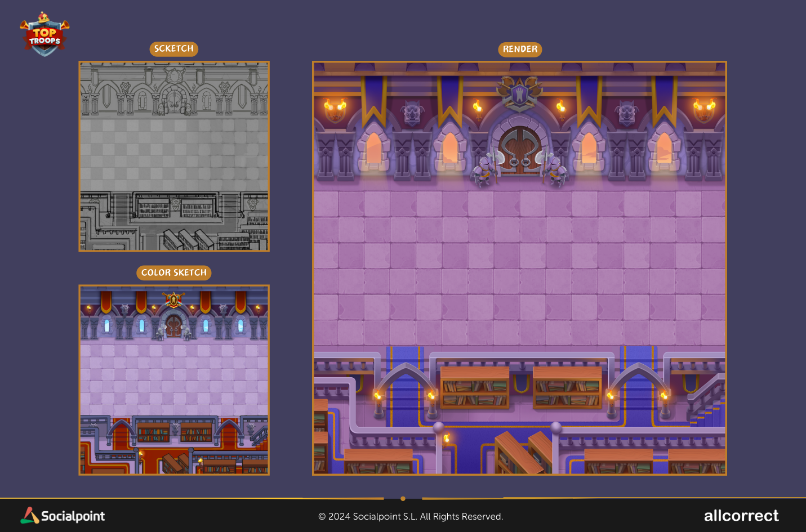Click the allcorrect logo in the footer
This screenshot has width=806, height=532.
pos(741,516)
